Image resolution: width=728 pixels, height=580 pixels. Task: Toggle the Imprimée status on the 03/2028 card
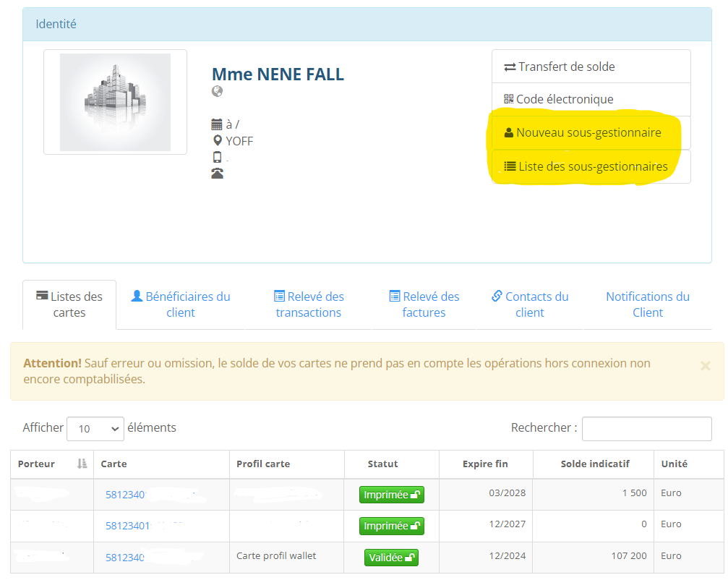391,495
